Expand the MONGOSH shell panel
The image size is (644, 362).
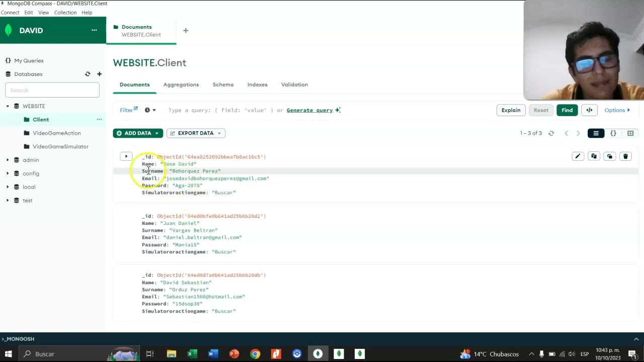(636, 339)
